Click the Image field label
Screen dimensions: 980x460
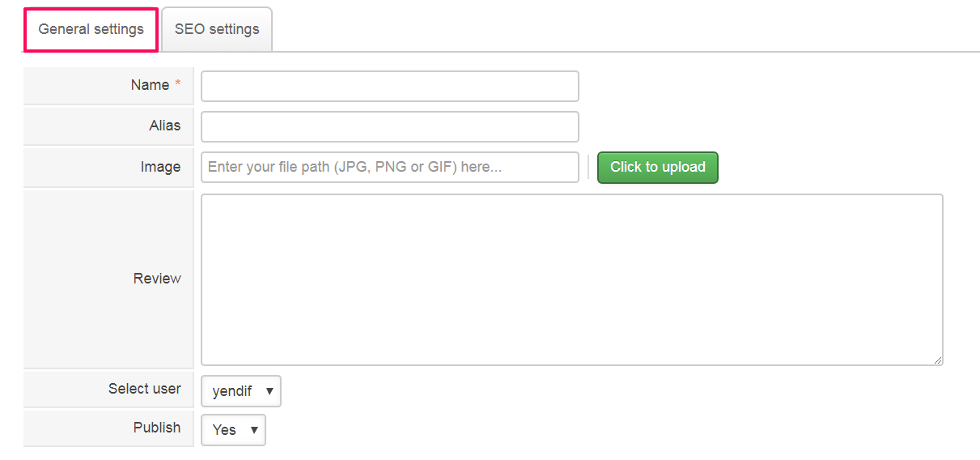point(160,167)
